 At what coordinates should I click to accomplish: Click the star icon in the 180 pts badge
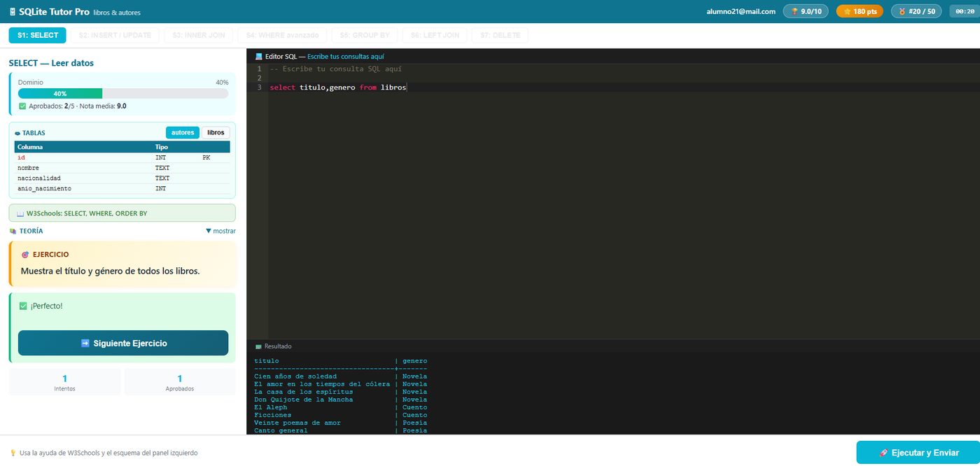[x=847, y=12]
